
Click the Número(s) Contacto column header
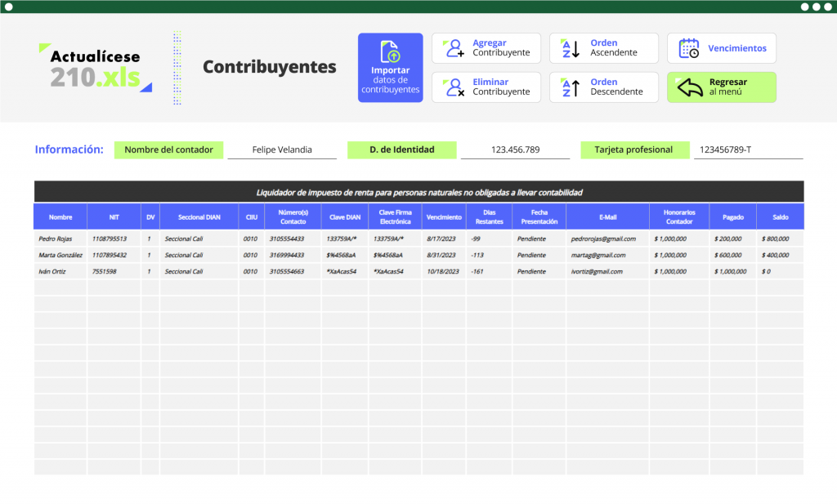pyautogui.click(x=293, y=216)
